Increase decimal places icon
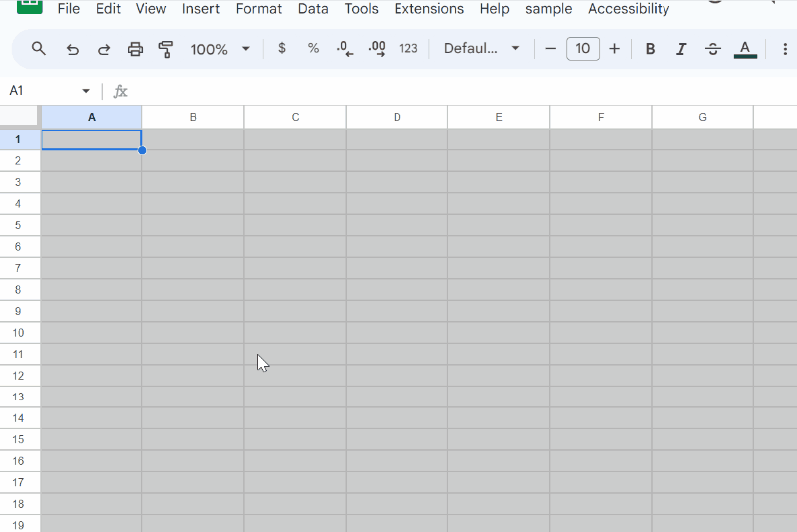This screenshot has width=797, height=532. 377,49
